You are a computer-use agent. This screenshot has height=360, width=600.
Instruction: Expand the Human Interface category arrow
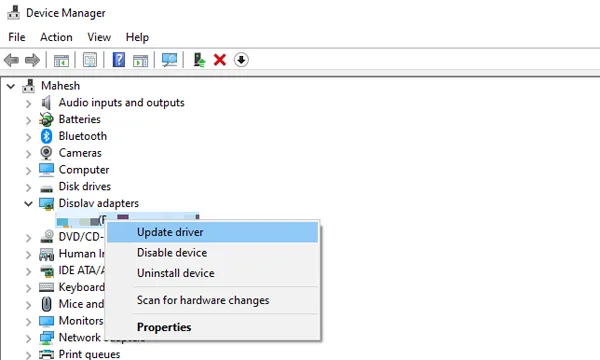[x=28, y=254]
